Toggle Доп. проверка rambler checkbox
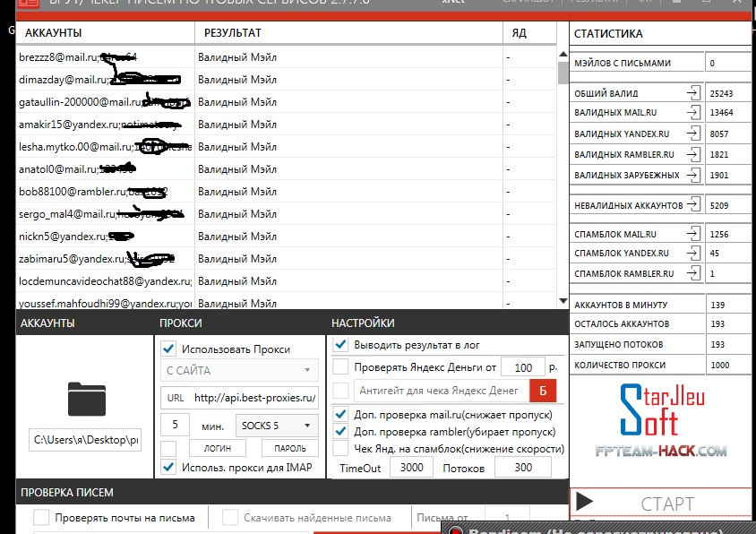This screenshot has height=534, width=756. click(340, 431)
